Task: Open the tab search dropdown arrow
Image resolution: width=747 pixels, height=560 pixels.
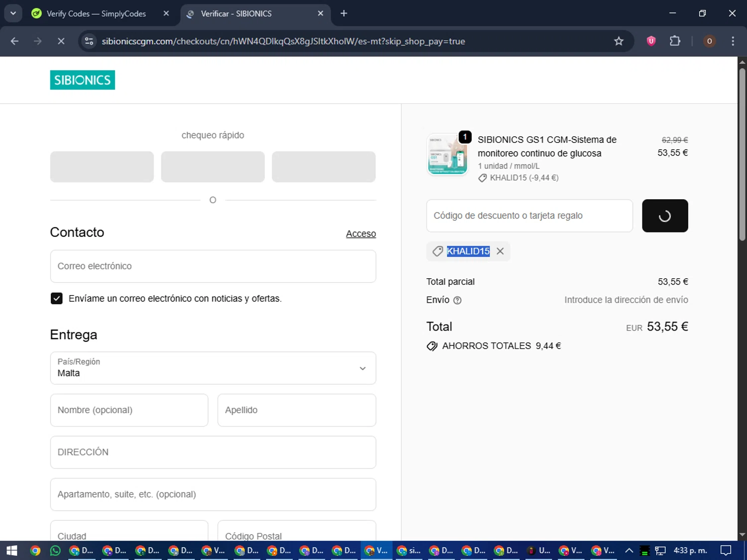Action: (13, 13)
